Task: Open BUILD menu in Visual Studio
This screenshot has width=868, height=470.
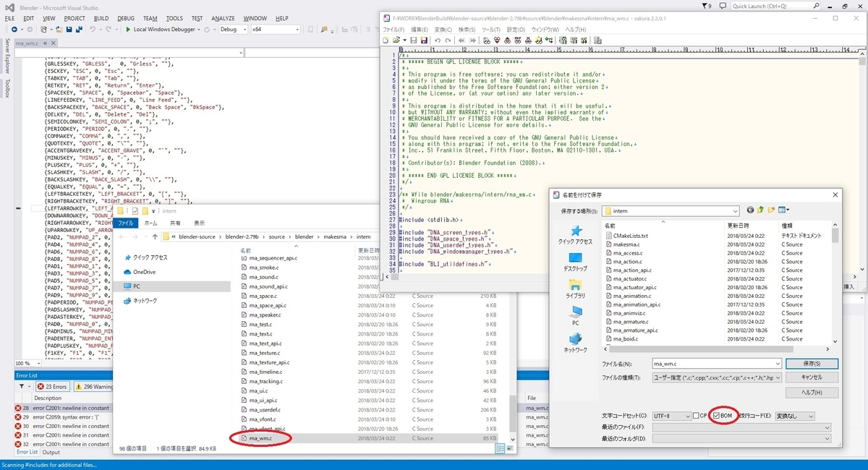Action: click(101, 18)
